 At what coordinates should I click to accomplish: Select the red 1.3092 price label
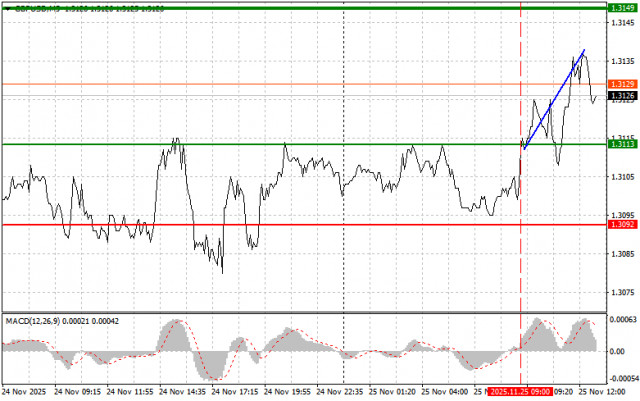[622, 225]
